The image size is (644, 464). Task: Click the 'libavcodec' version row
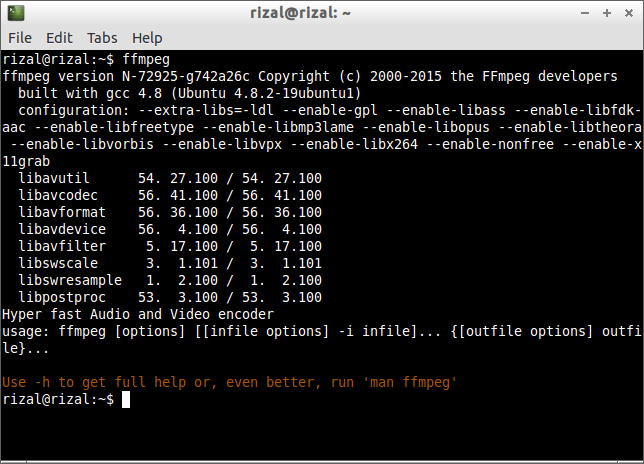[170, 195]
